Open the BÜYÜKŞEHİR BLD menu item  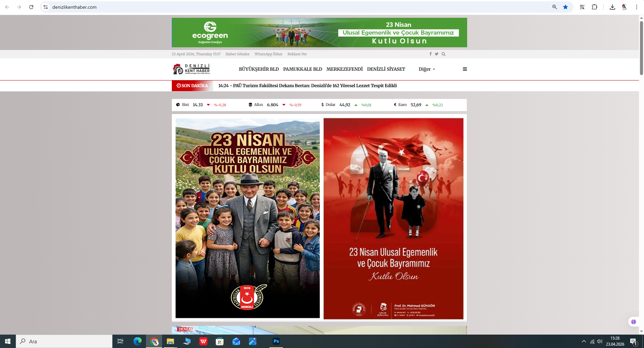pyautogui.click(x=259, y=69)
